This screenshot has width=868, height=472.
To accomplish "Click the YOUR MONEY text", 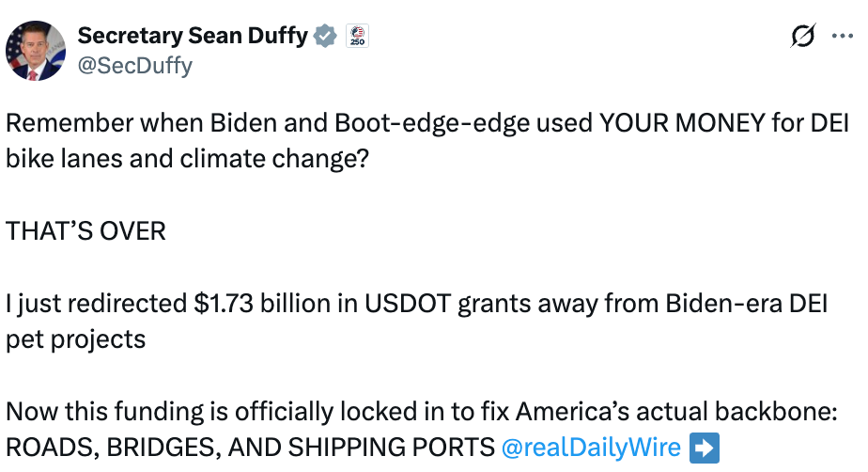I will pos(682,123).
